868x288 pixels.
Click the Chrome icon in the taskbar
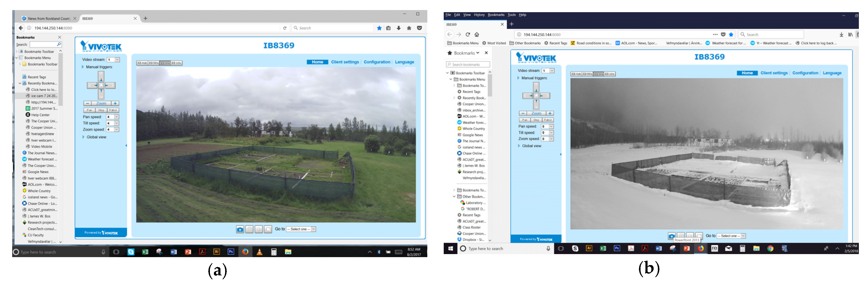click(770, 249)
